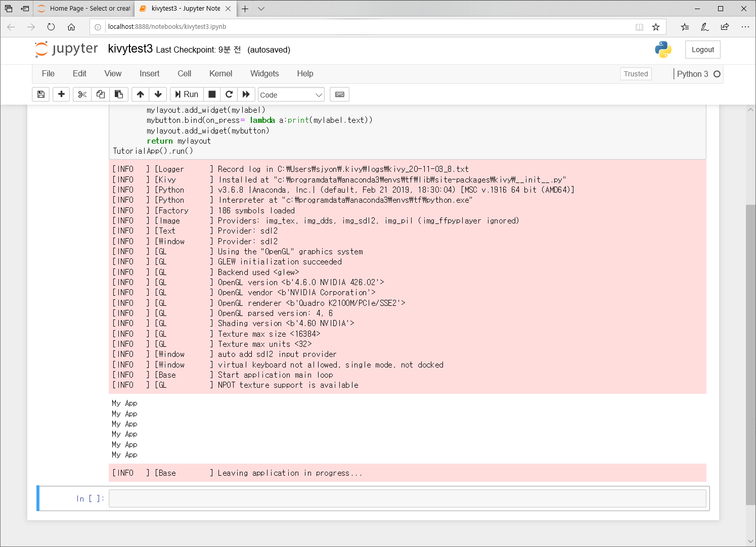This screenshot has height=547, width=756.
Task: Open the favorites hub
Action: tap(685, 27)
